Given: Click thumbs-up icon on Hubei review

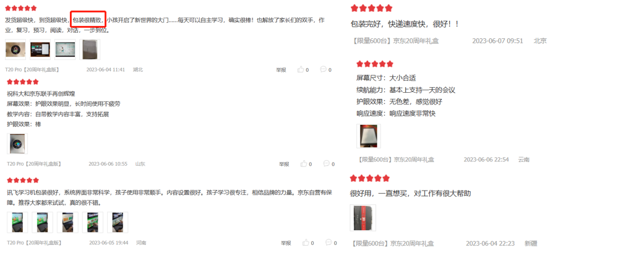Looking at the screenshot, I should [x=301, y=69].
